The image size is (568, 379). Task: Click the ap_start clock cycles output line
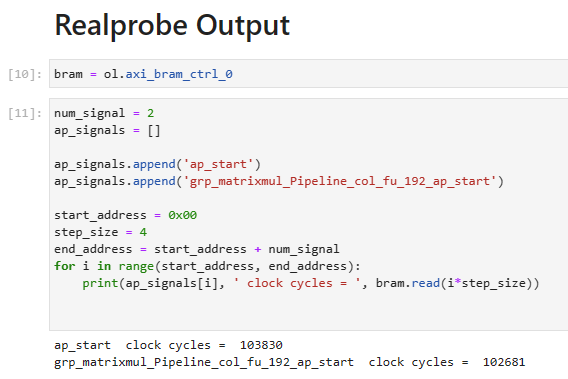tap(168, 345)
